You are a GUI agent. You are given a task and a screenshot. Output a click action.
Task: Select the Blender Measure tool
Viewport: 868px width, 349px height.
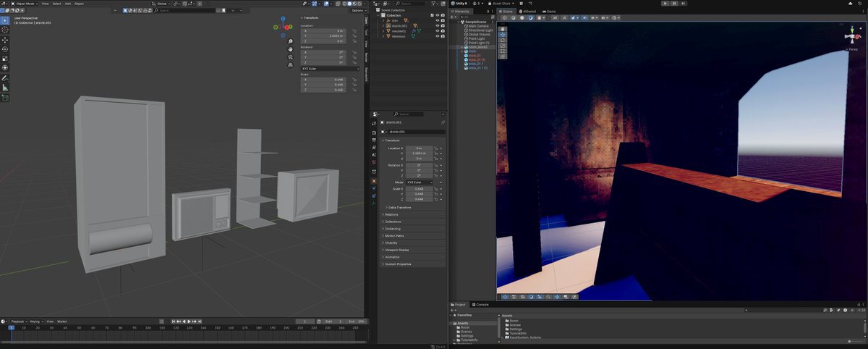(x=4, y=87)
